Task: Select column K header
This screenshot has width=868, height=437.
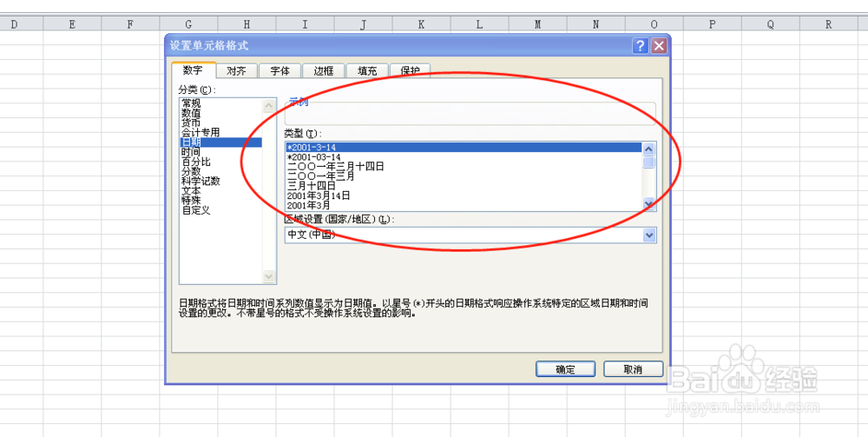Action: (421, 23)
